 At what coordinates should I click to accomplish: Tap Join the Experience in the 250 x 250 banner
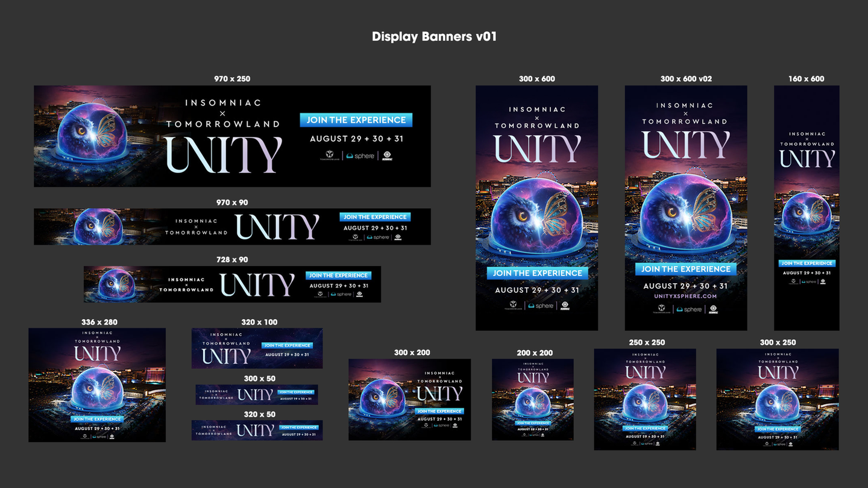point(645,428)
